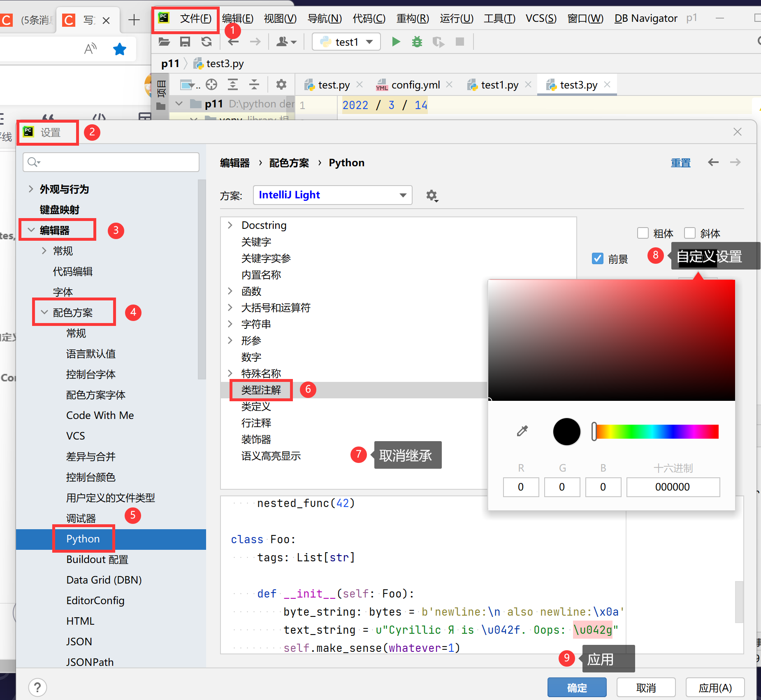Click the save all floppy disk icon
The image size is (761, 700).
pos(185,42)
